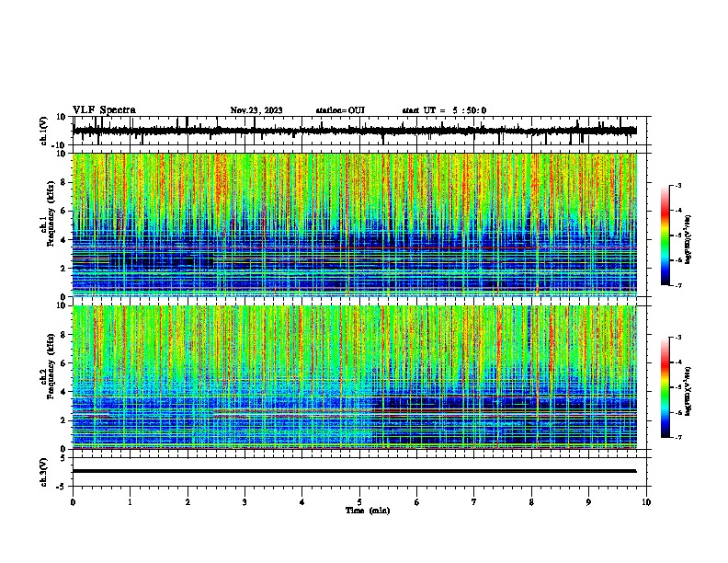Click time axis tick label "1"

[x=130, y=502]
